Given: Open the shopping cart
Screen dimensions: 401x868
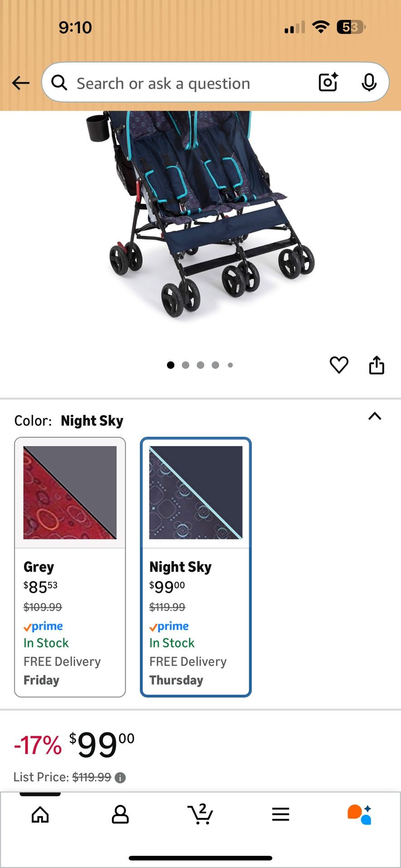Looking at the screenshot, I should tap(200, 815).
